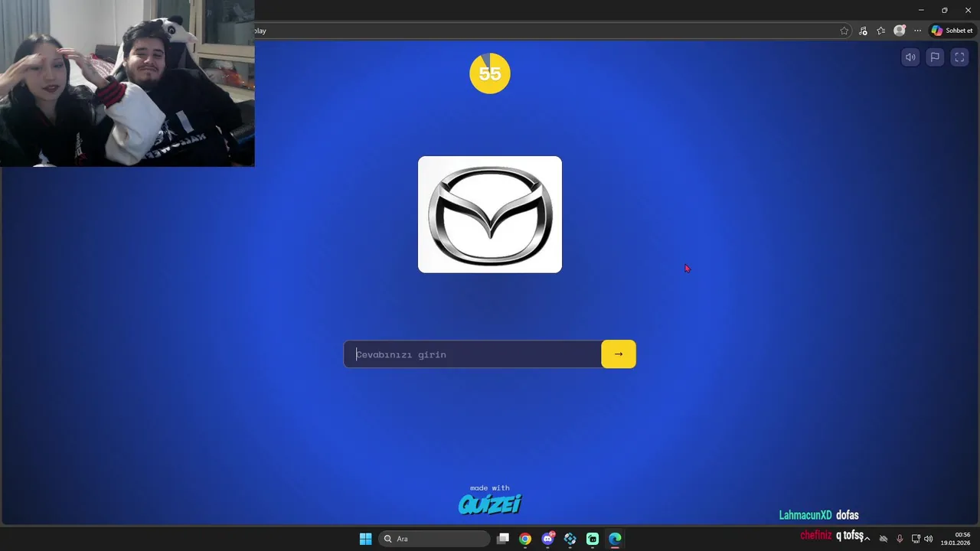Screen dimensions: 980x551
Task: Open Task View on the taskbar
Action: (503, 539)
